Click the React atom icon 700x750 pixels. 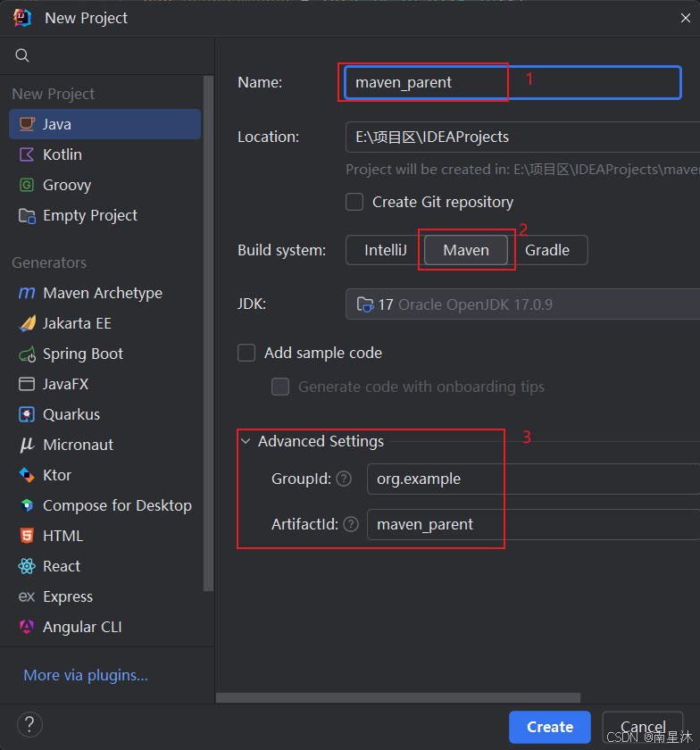click(27, 566)
